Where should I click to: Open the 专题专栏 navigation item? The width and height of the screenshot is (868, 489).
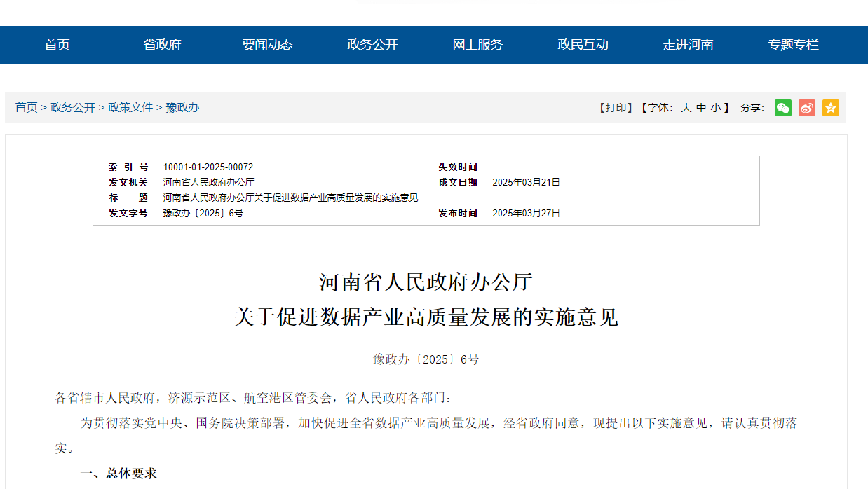coord(794,45)
